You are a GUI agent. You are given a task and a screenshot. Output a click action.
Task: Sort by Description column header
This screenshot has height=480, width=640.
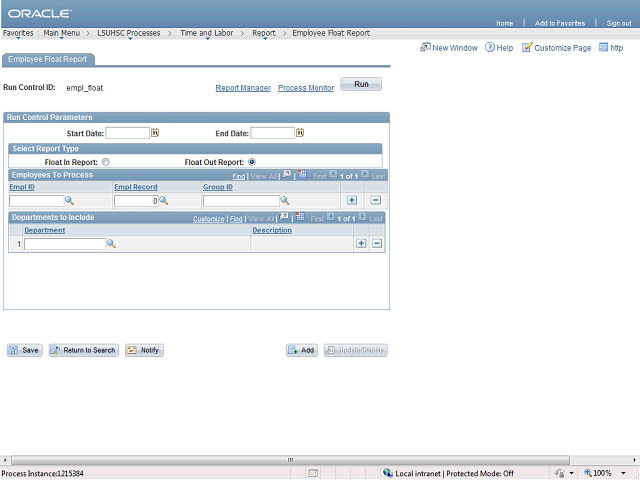click(x=272, y=230)
